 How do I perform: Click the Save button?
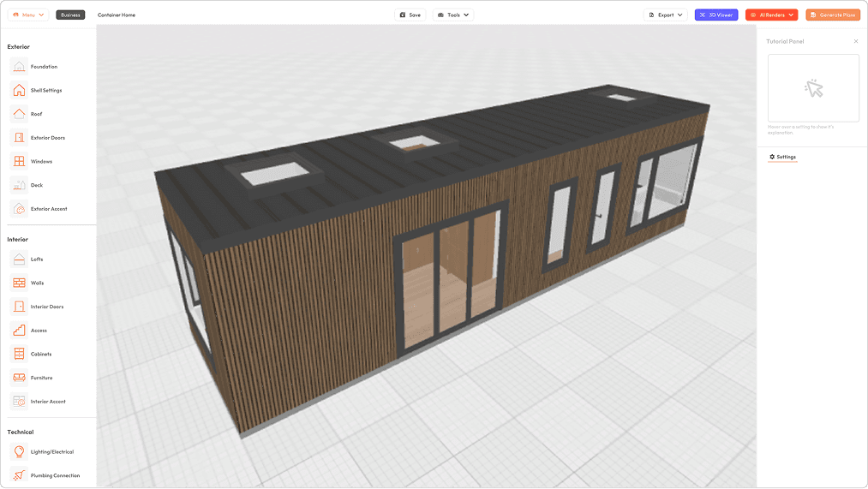point(410,15)
